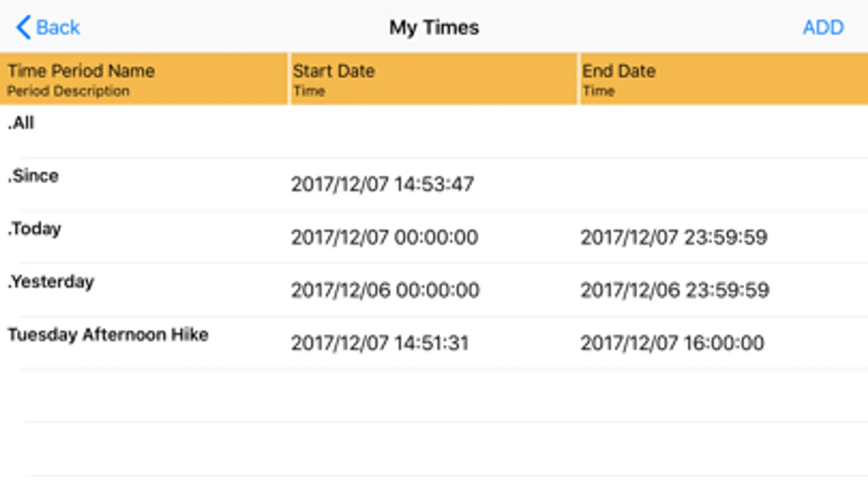Choose the .Today time period
The height and width of the screenshot is (489, 868).
[34, 229]
